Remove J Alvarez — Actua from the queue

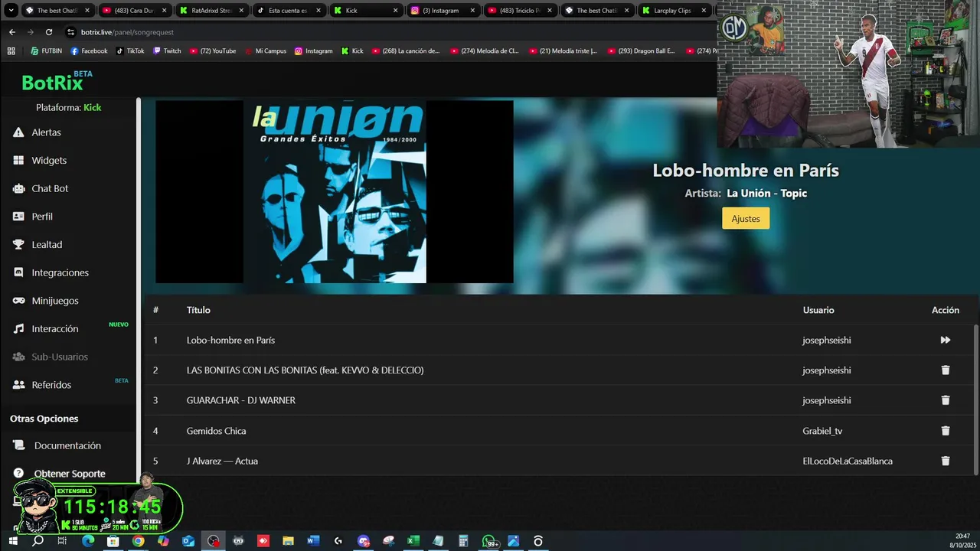(945, 461)
